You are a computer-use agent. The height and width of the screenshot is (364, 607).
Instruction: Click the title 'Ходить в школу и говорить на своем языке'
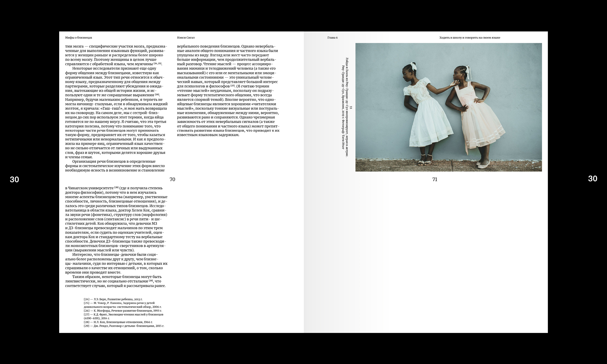[x=469, y=38]
